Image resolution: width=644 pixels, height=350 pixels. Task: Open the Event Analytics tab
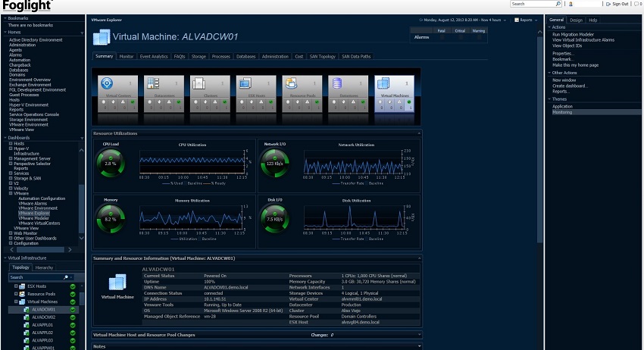click(154, 56)
